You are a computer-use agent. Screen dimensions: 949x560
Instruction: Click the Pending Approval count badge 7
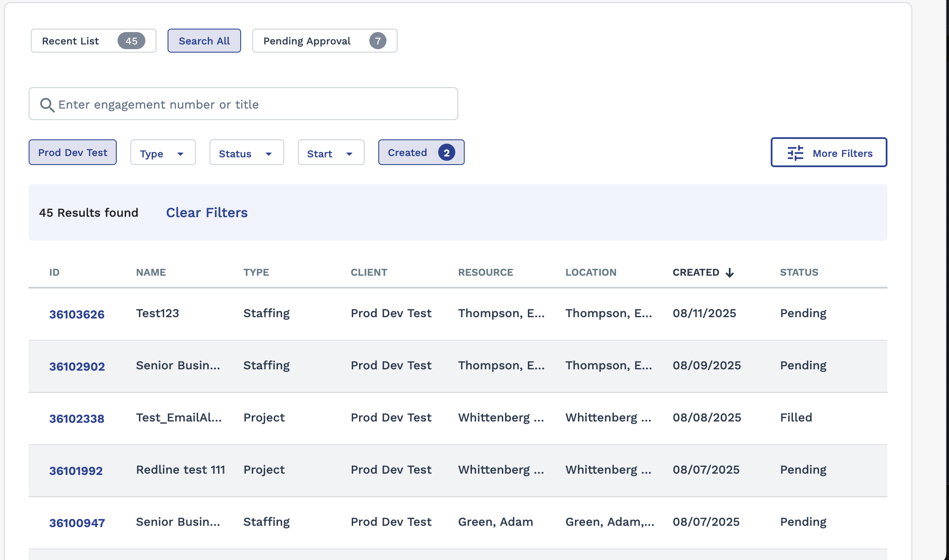tap(377, 41)
